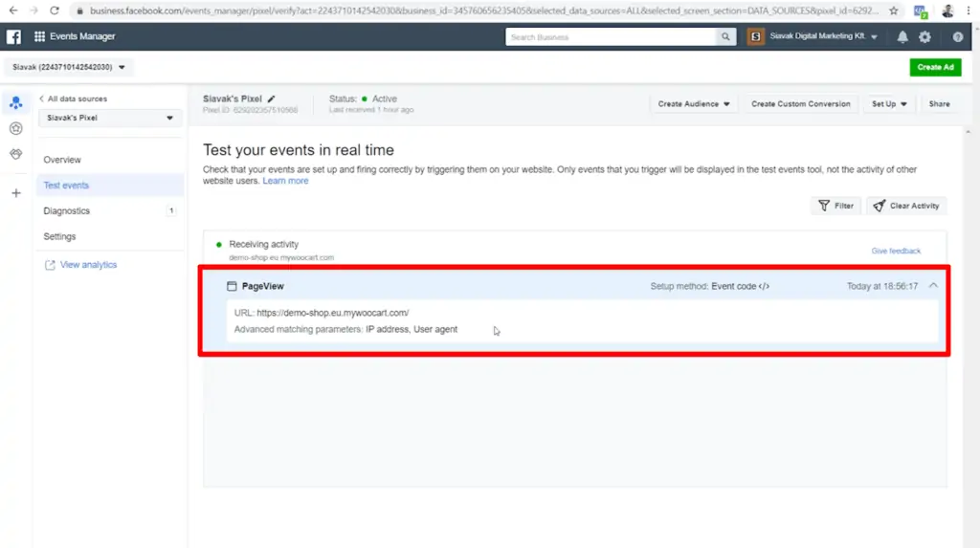Screen dimensions: 980x548
Task: Click the Diagnostics count badge '1'
Action: [x=171, y=210]
